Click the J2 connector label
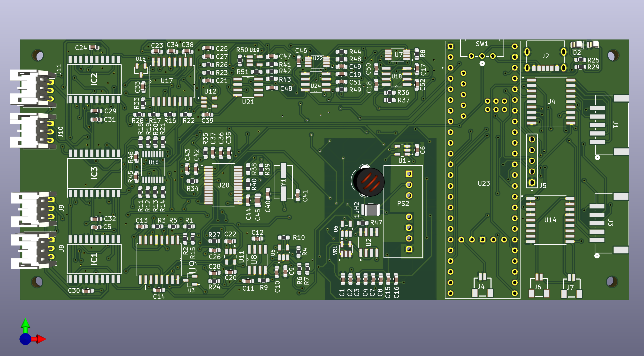The height and width of the screenshot is (356, 644). 545,56
